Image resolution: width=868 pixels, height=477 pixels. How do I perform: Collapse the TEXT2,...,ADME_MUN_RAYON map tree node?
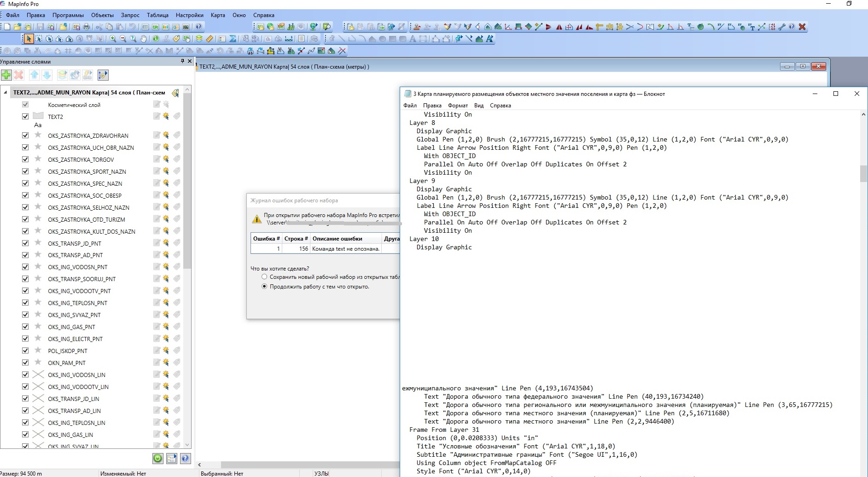(6, 93)
